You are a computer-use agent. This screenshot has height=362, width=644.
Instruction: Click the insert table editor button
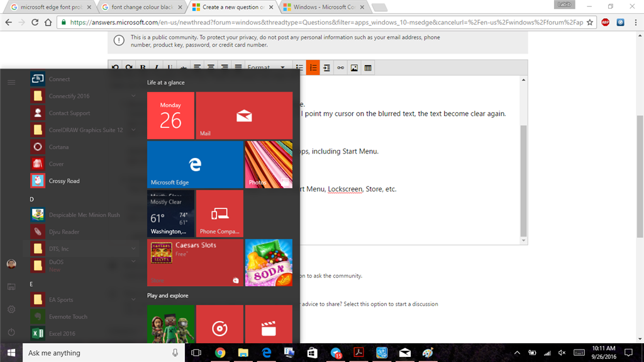(x=368, y=68)
